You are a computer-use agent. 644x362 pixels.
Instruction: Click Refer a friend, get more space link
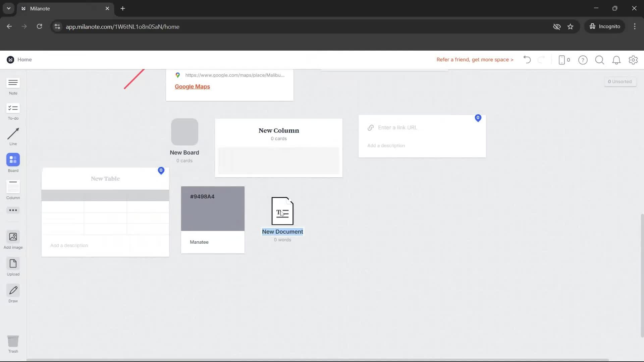click(475, 60)
